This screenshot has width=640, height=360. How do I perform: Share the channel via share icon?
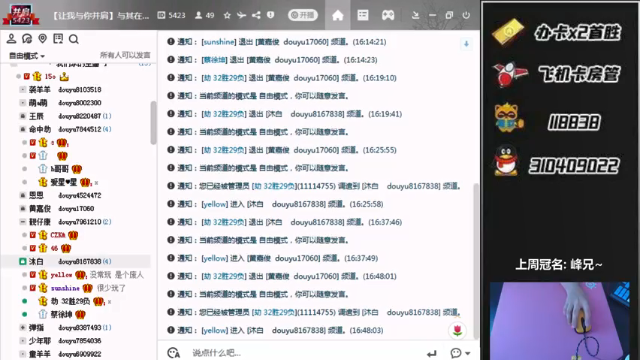[x=256, y=16]
